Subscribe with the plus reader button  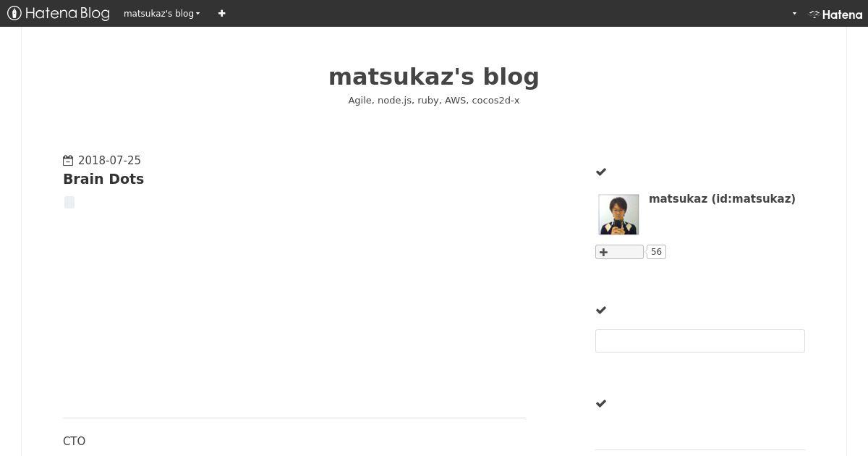[x=619, y=252]
